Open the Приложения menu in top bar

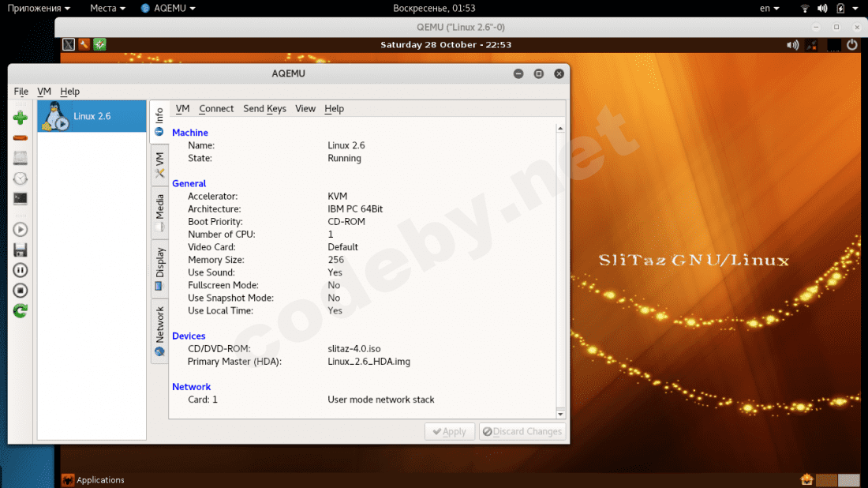(x=39, y=9)
